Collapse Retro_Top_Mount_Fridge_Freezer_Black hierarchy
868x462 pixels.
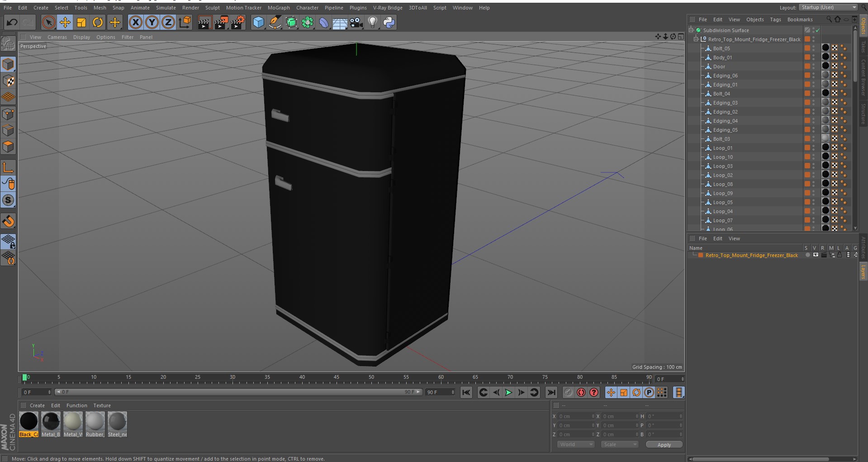[696, 39]
